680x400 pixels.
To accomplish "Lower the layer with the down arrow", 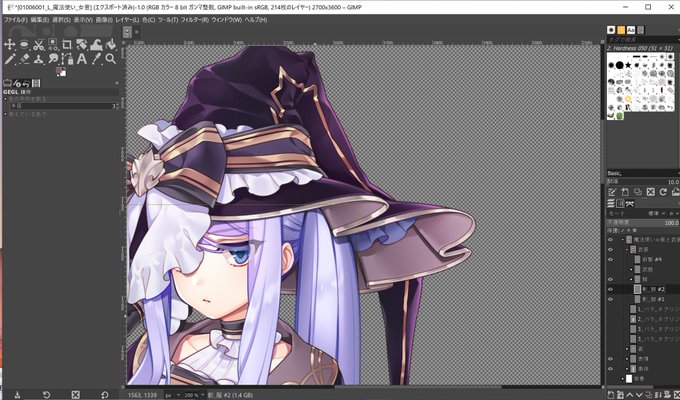I will tap(638, 395).
